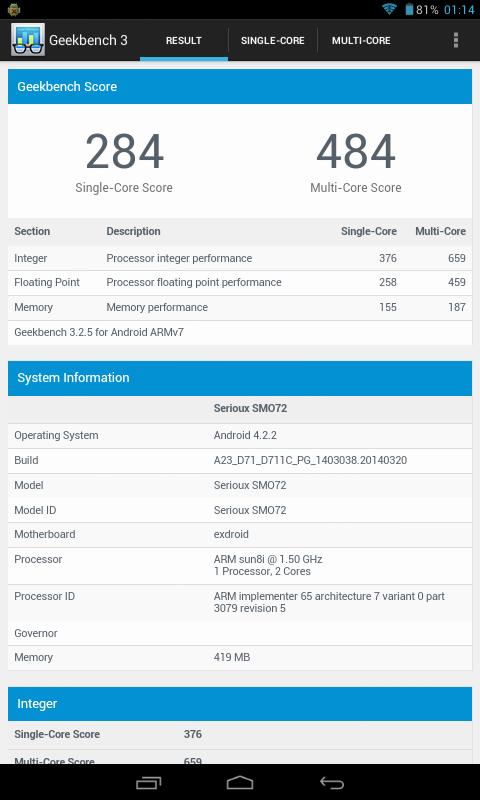Tap Memory multi-core value 187
The image size is (480, 800).
coord(457,307)
